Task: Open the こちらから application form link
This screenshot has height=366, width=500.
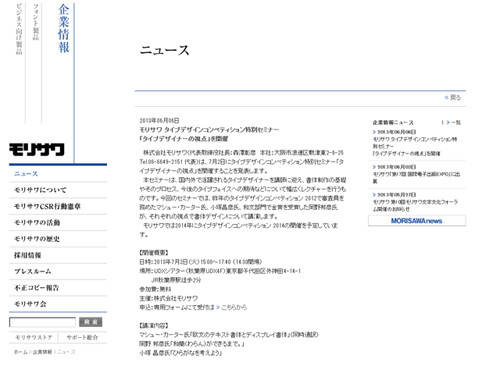Action: [232, 307]
